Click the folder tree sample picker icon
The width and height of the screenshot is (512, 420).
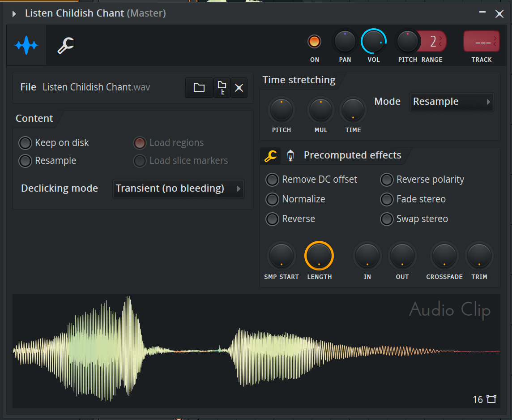pyautogui.click(x=222, y=88)
